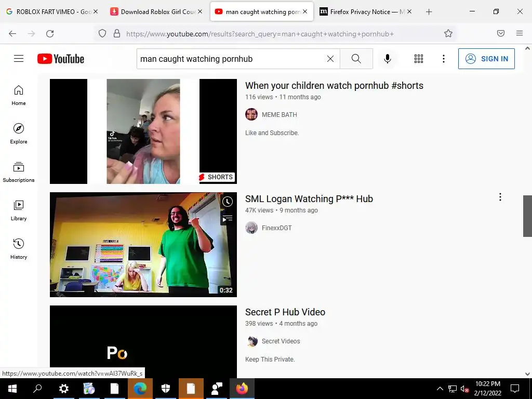
Task: Open the Firefox application menu
Action: point(520,33)
